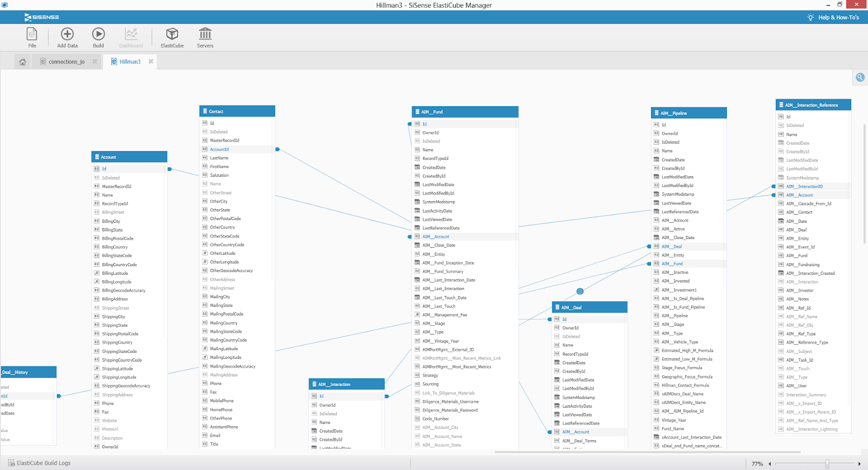Click the type icon beside Account Id field
The image size is (868, 470).
pos(97,169)
